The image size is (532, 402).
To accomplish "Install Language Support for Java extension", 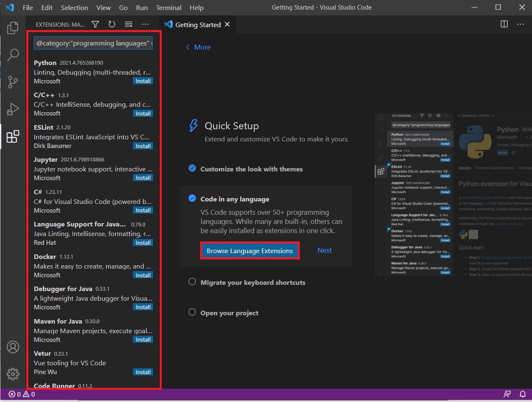I will (x=143, y=243).
